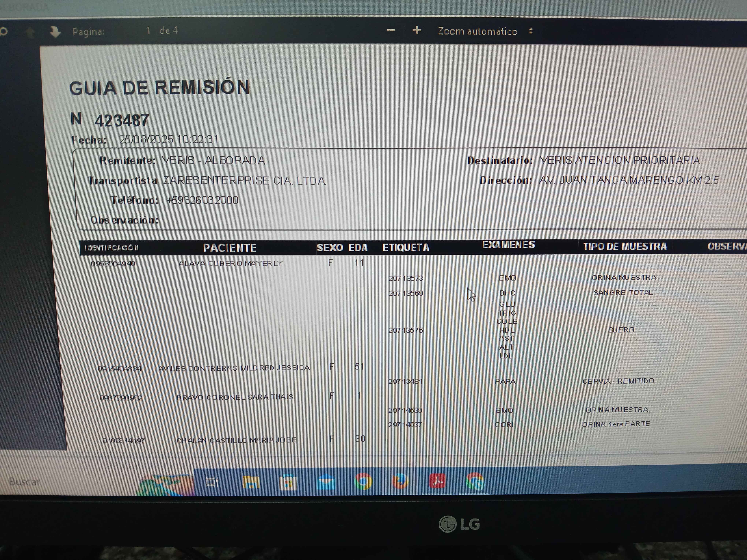Image resolution: width=747 pixels, height=560 pixels.
Task: Open File Explorer from the taskbar
Action: 251,482
